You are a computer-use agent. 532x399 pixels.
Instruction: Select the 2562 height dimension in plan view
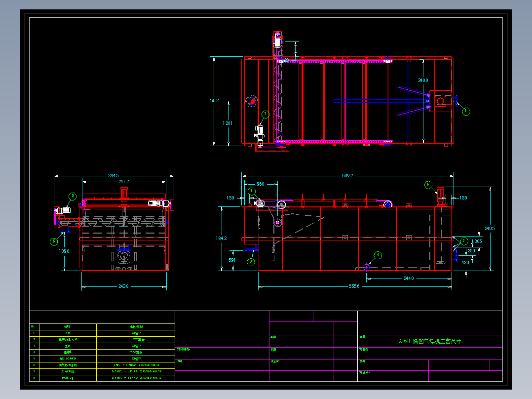coord(213,101)
